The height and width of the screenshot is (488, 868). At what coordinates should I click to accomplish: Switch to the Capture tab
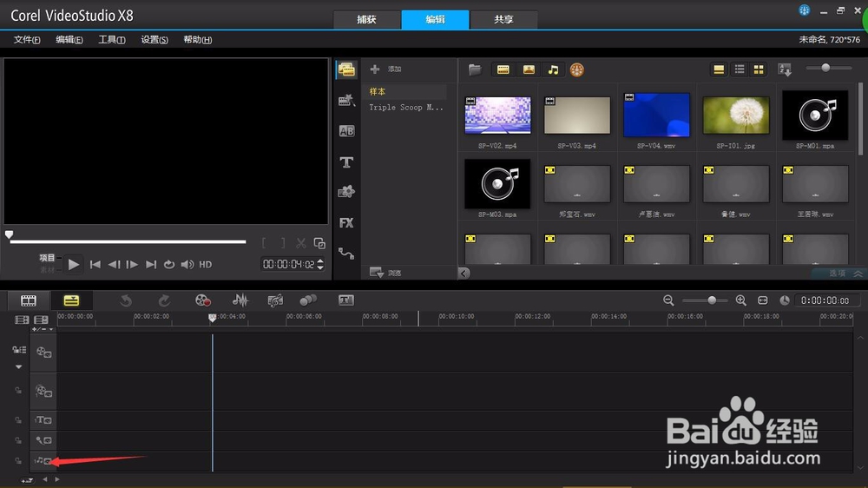pos(366,19)
